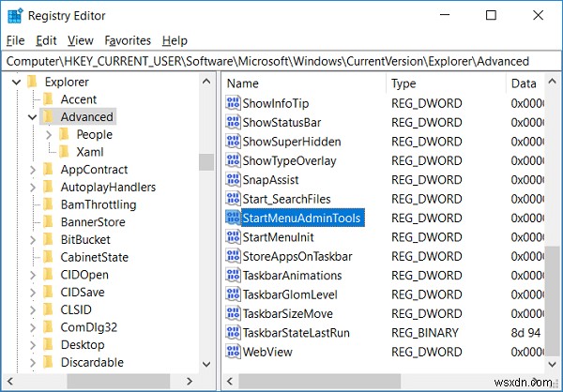
Task: Click the ShowTypeOverlay value icon
Action: coord(233,160)
